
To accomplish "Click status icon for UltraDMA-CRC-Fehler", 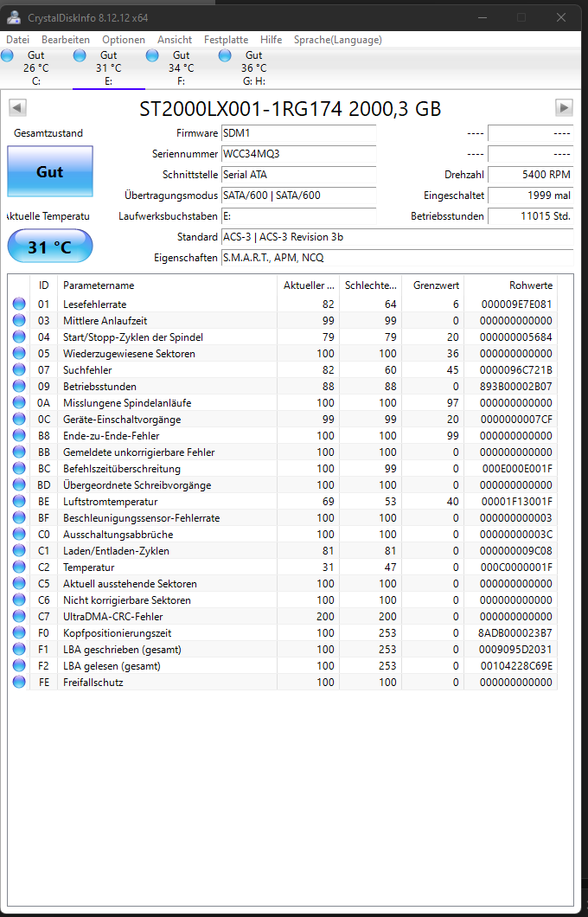I will click(19, 617).
